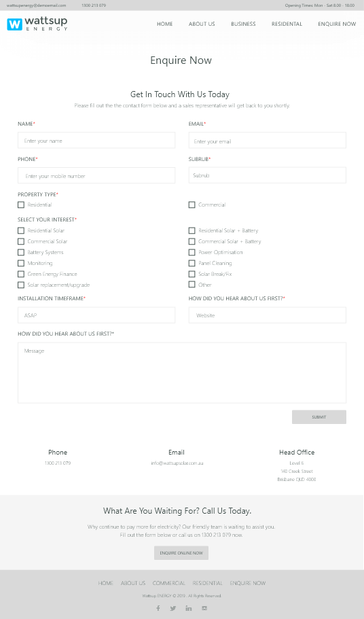
Task: Open ABOUT US in top navigation
Action: click(202, 24)
